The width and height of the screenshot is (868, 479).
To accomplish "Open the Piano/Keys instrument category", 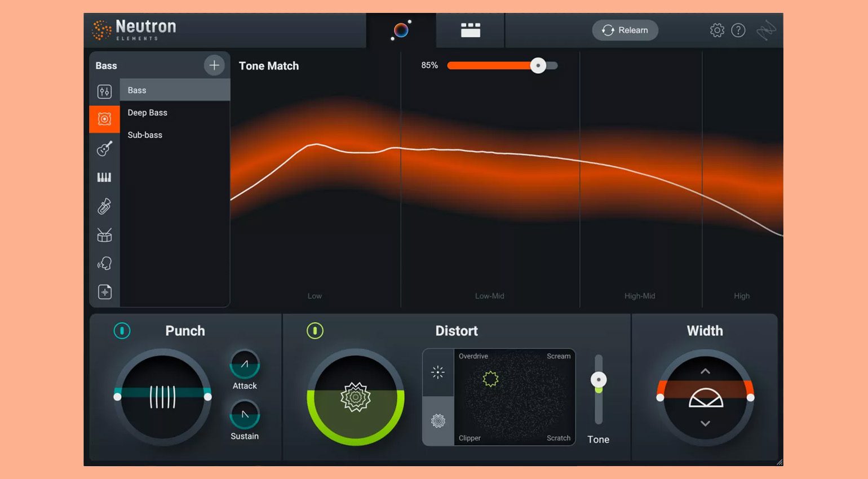I will tap(104, 177).
